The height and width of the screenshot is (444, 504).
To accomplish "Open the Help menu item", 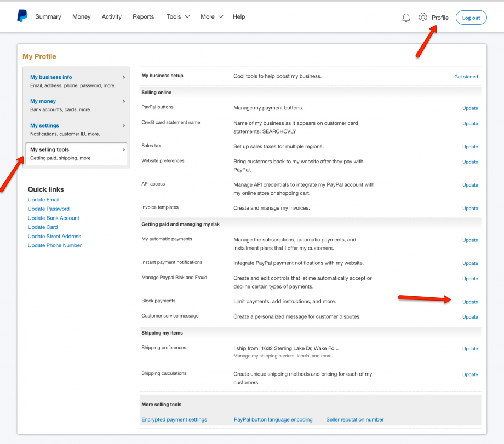I will [x=239, y=17].
